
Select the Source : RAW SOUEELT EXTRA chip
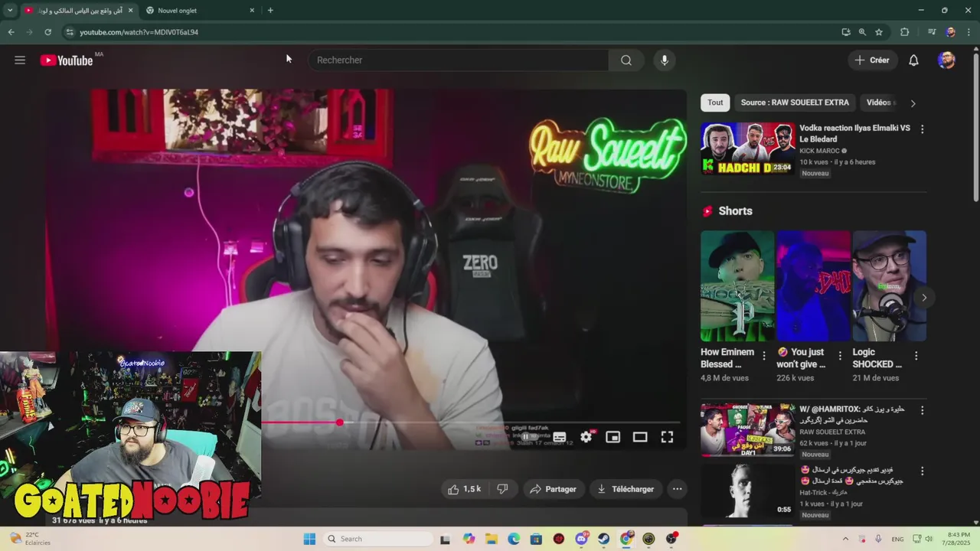pyautogui.click(x=795, y=103)
